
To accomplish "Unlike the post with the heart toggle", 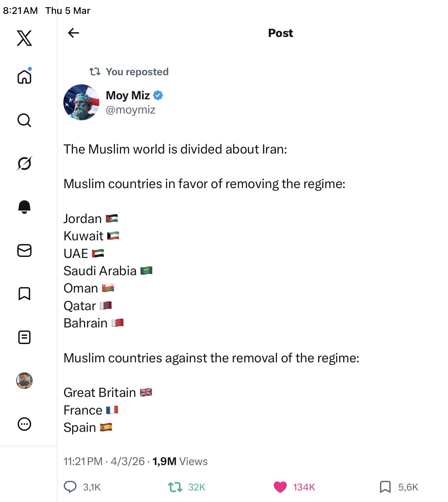I will click(280, 487).
